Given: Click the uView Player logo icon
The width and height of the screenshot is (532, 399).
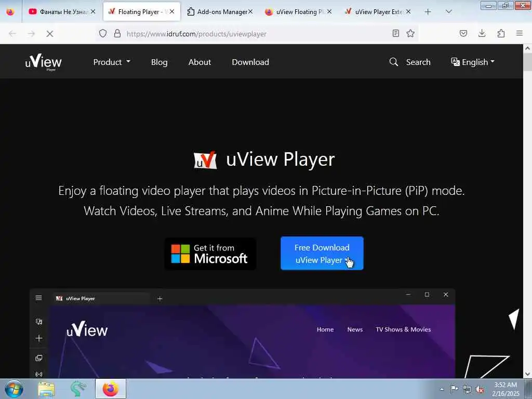Looking at the screenshot, I should [x=205, y=160].
